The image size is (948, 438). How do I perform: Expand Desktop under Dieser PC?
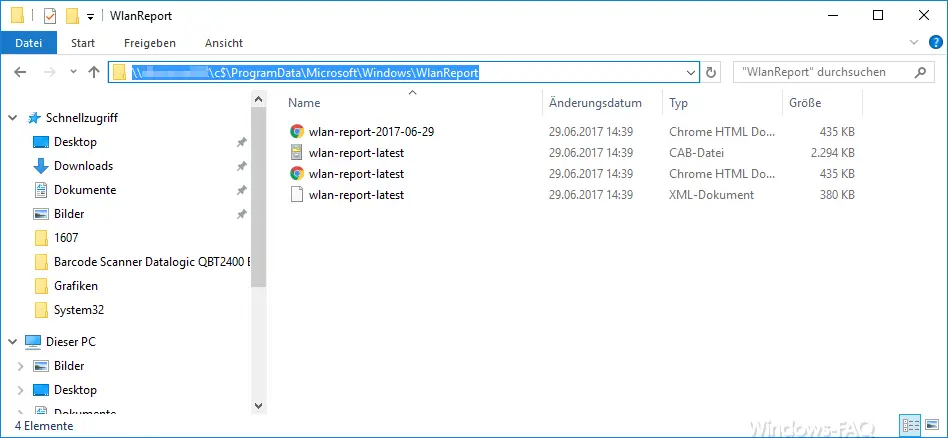pyautogui.click(x=21, y=390)
